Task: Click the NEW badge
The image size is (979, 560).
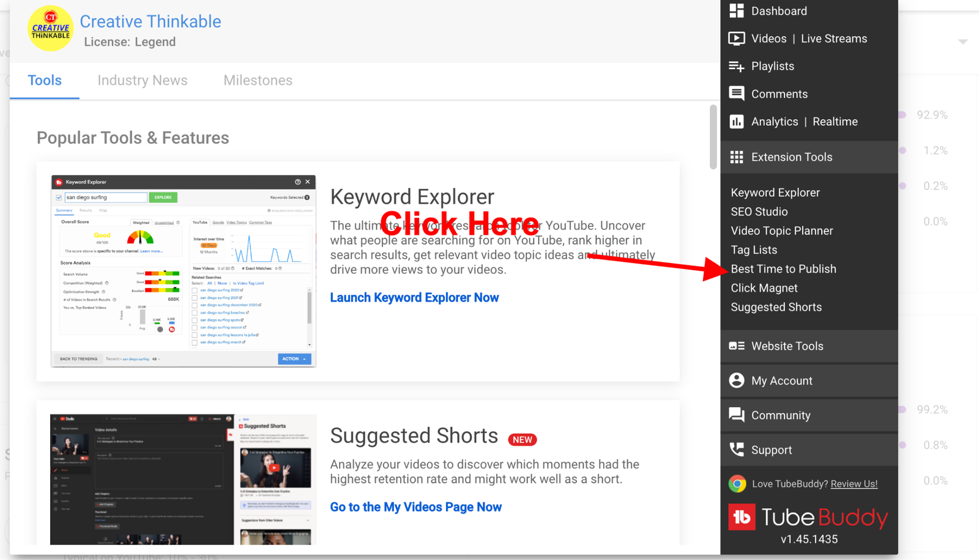Action: pos(523,440)
